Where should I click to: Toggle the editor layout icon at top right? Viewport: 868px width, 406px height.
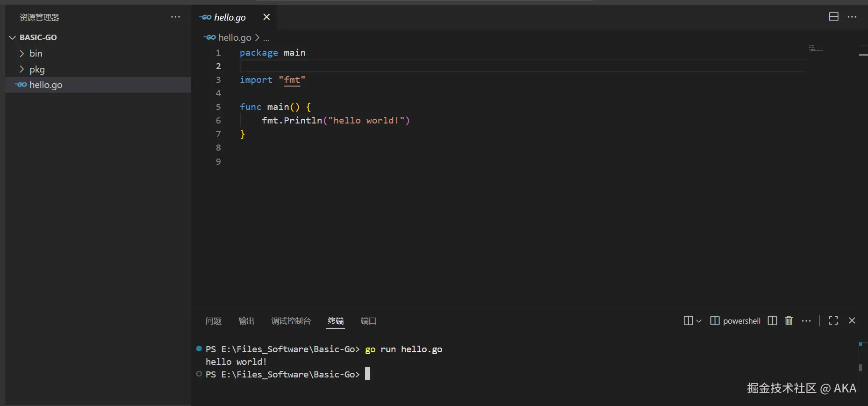click(834, 17)
